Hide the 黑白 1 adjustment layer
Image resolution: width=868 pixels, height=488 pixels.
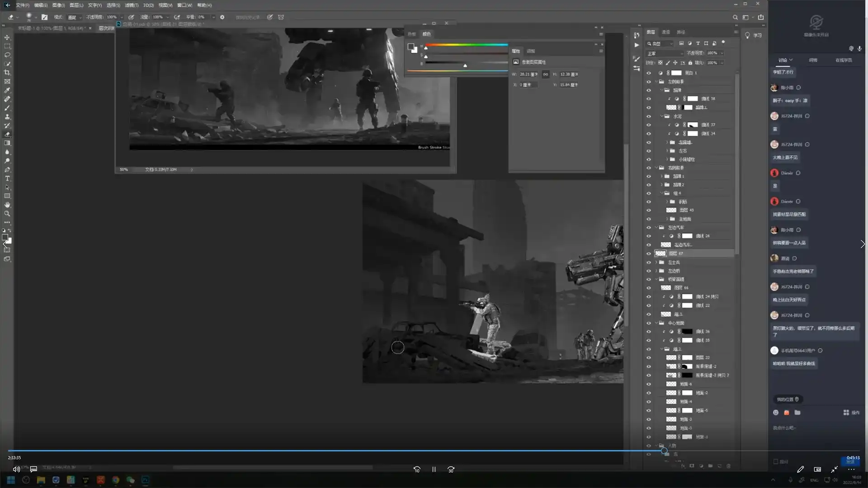649,73
